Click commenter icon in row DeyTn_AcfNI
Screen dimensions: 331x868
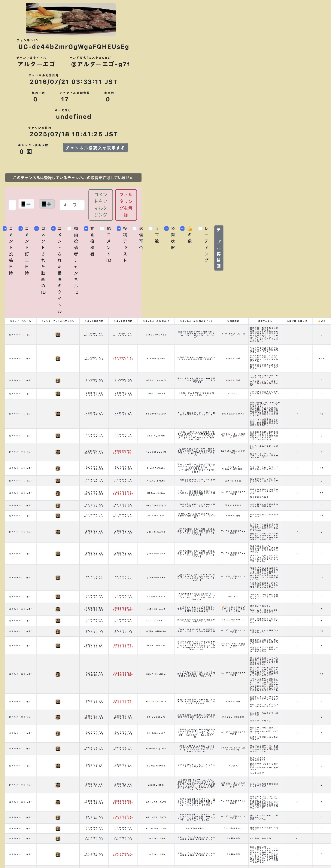tap(58, 436)
